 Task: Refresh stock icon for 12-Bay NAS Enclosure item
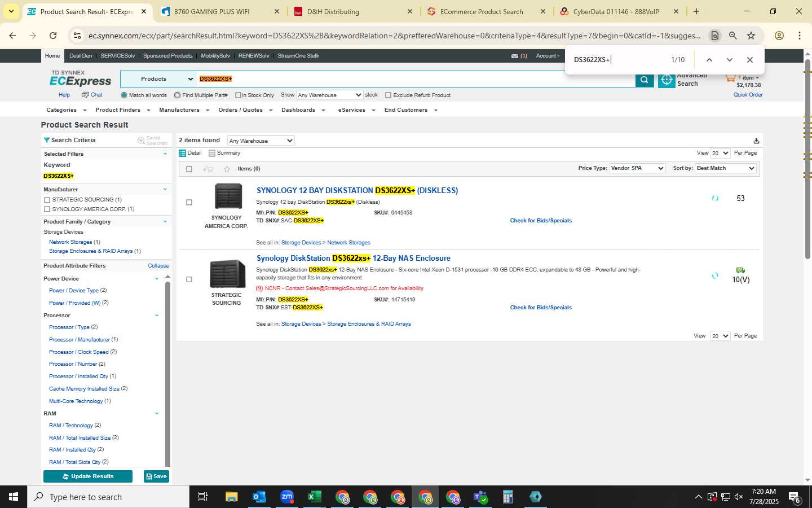715,275
